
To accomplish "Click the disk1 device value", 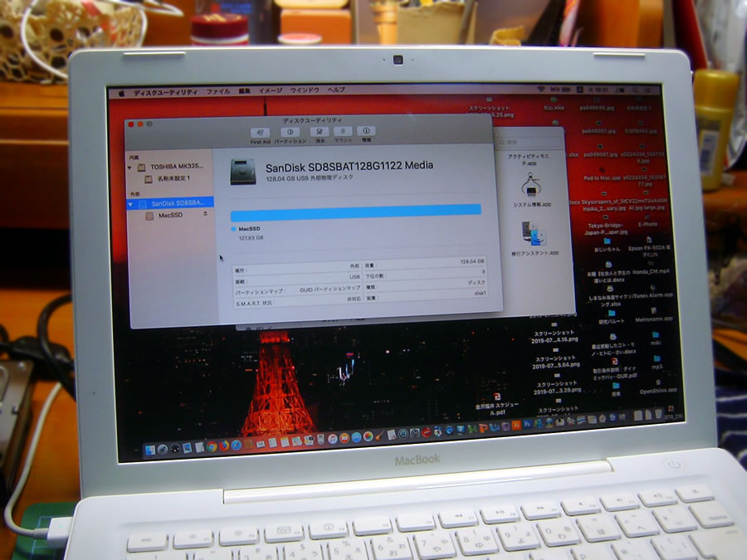I will pyautogui.click(x=481, y=294).
